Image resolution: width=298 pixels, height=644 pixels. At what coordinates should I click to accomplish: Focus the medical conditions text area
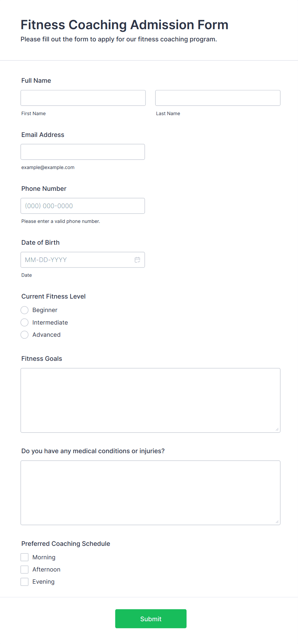pos(150,493)
